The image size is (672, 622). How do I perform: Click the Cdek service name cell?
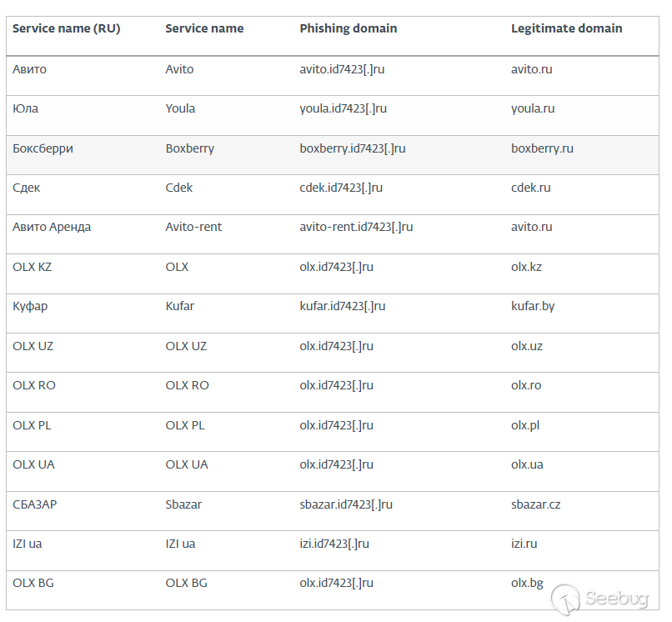coord(178,188)
